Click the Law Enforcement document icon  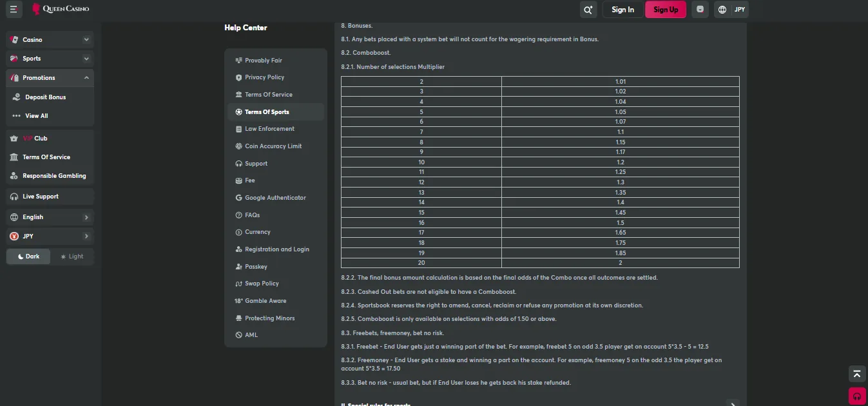click(x=239, y=129)
